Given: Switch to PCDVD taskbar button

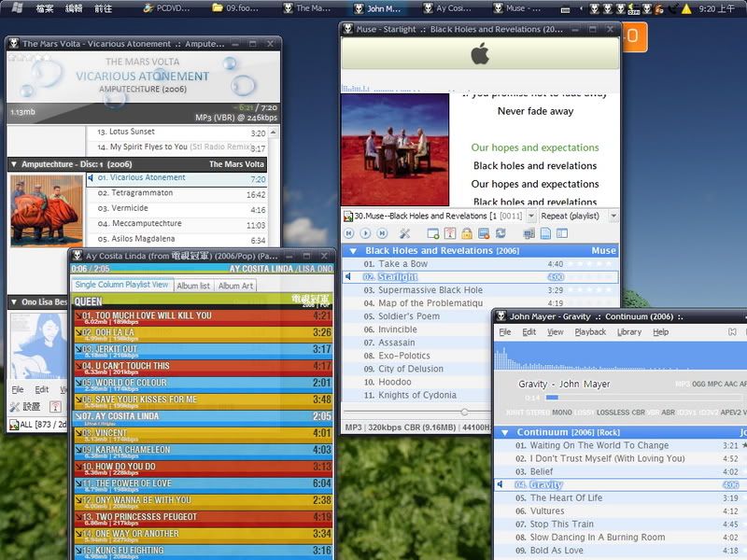Looking at the screenshot, I should pos(167,8).
